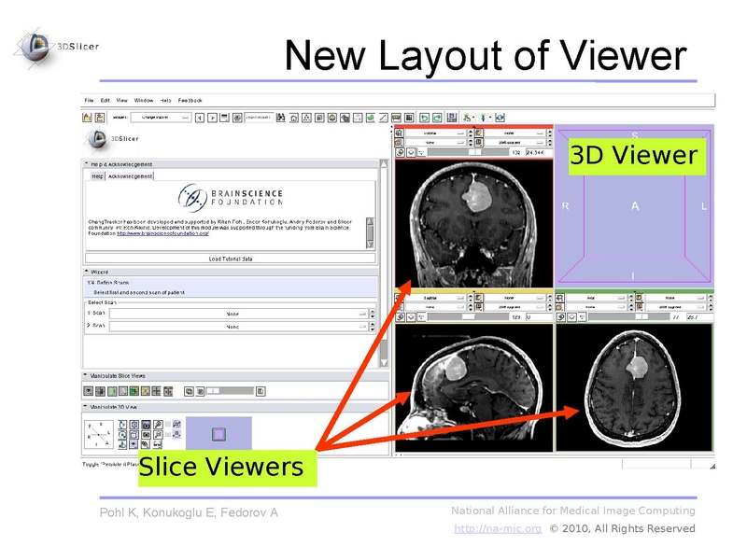Click the redo icon in toolbar
Image resolution: width=747 pixels, height=560 pixels.
(x=436, y=118)
